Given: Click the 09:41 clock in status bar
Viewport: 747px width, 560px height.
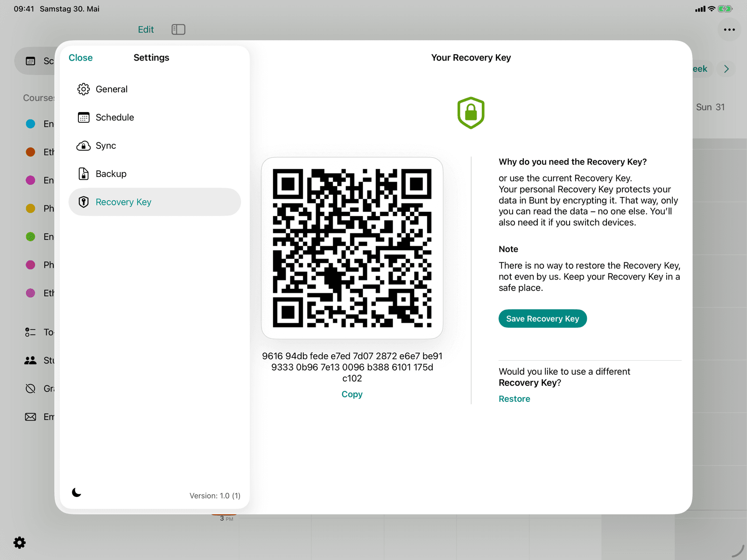Looking at the screenshot, I should click(x=24, y=9).
